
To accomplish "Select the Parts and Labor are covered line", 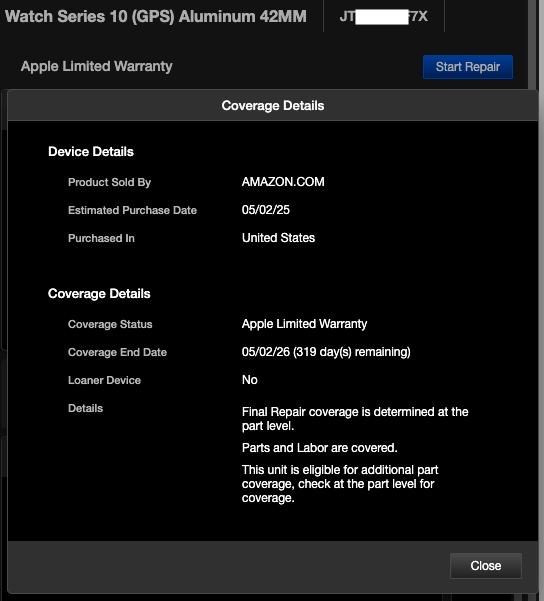I will click(319, 448).
